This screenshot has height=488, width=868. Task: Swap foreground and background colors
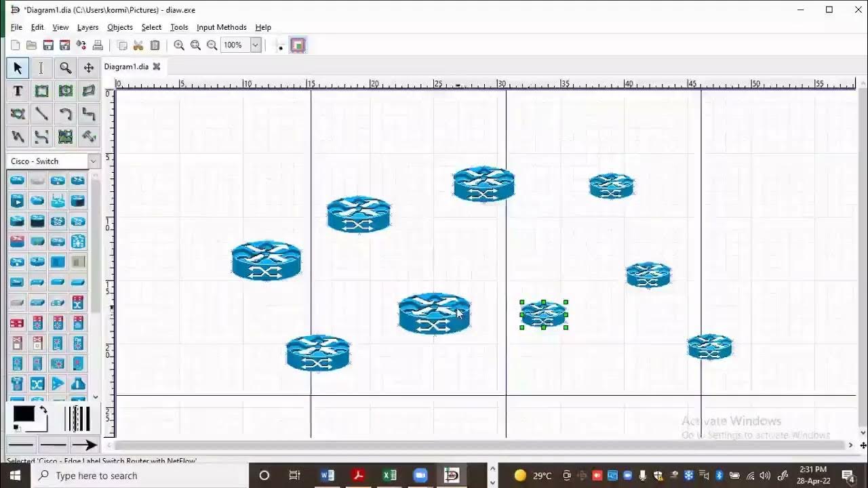pyautogui.click(x=43, y=410)
